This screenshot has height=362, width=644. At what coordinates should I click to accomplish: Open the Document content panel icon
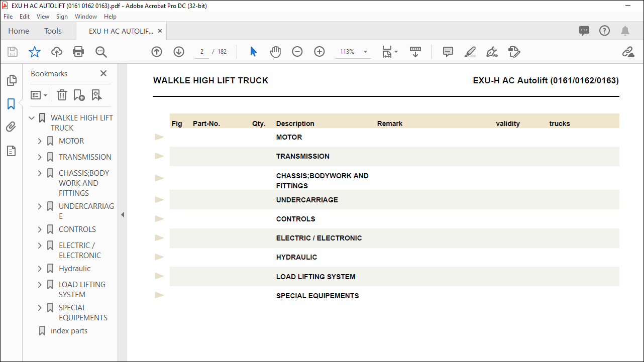click(11, 151)
